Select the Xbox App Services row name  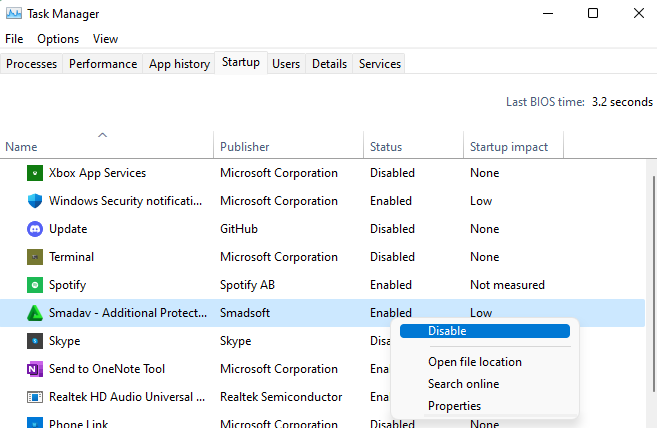tap(97, 173)
